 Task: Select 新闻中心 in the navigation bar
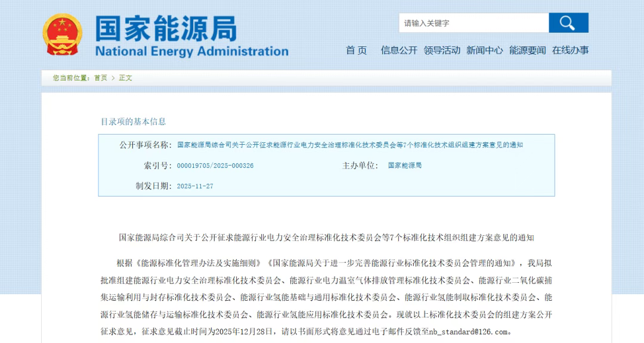point(484,51)
